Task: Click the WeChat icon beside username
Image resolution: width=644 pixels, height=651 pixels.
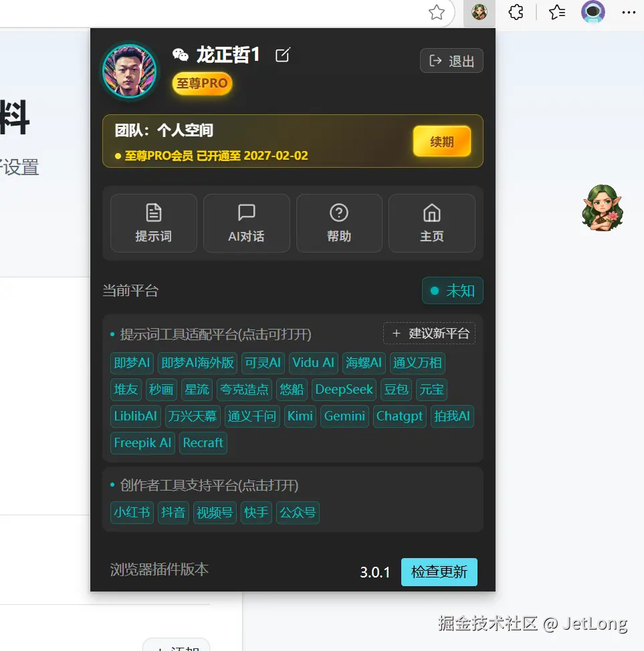Action: pyautogui.click(x=181, y=55)
